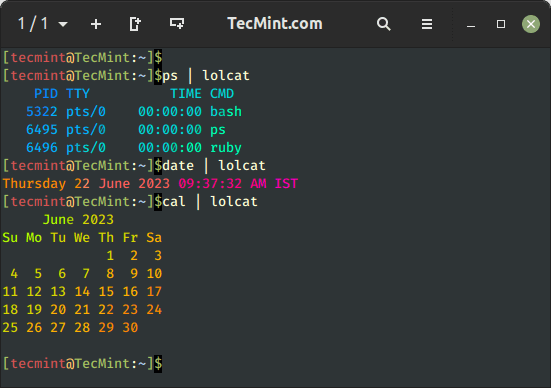
Task: Click the first empty prompt line
Action: pyautogui.click(x=82, y=58)
